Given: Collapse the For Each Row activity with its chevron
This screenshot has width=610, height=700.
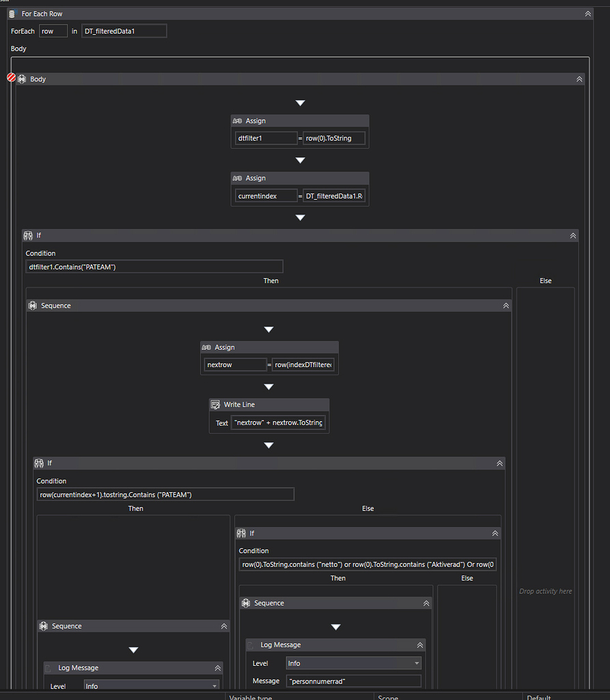Looking at the screenshot, I should pyautogui.click(x=587, y=13).
